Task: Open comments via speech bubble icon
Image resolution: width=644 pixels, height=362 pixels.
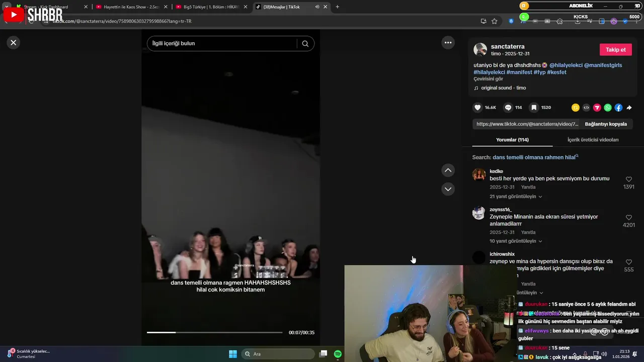Action: (x=508, y=108)
